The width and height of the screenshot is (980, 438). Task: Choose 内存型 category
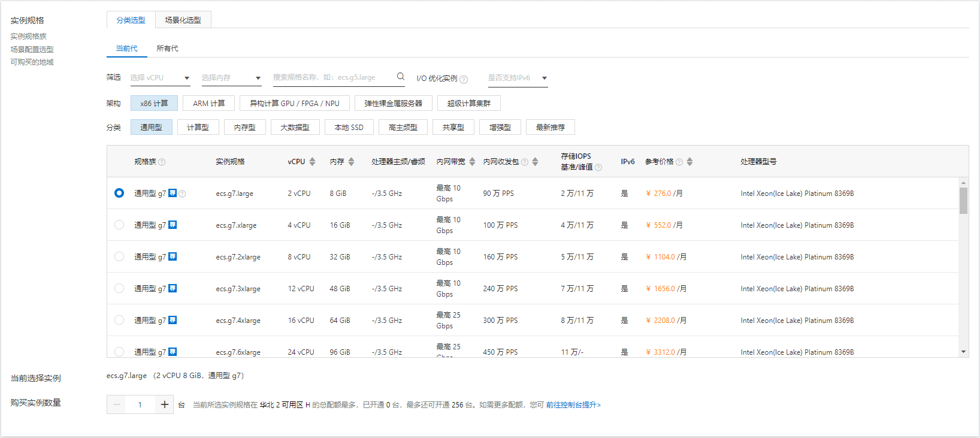click(244, 127)
